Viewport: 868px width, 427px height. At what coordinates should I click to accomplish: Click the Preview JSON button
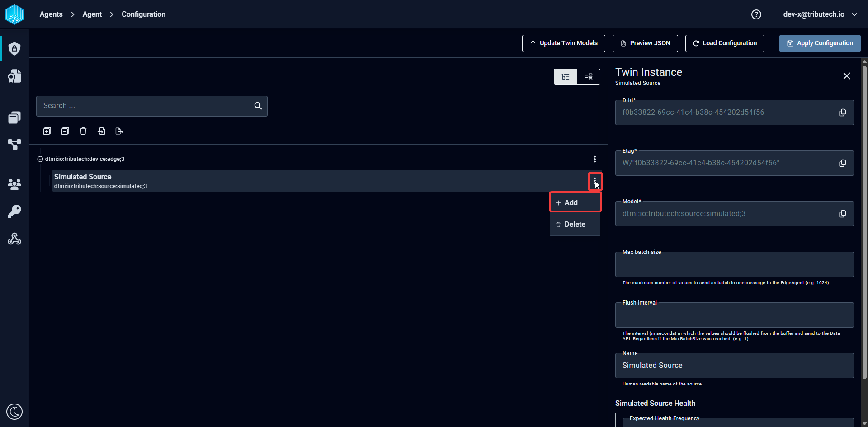coord(645,43)
